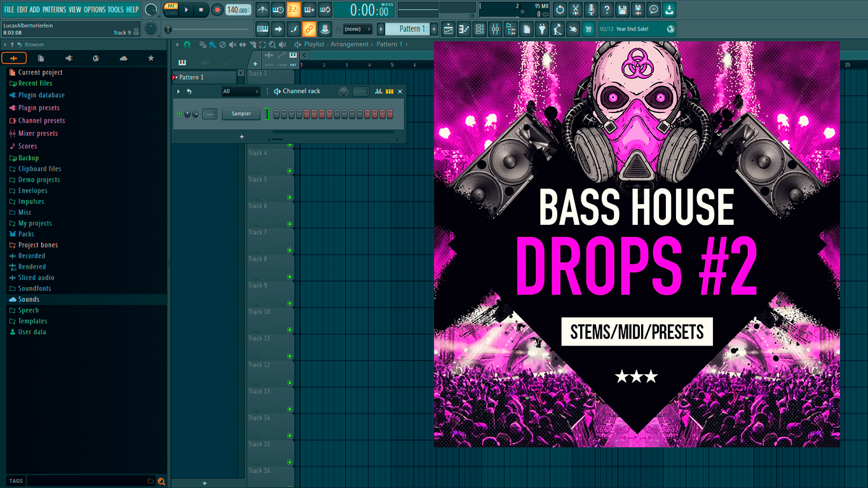Stop playback with the stop button
The width and height of the screenshot is (868, 488).
pos(201,10)
